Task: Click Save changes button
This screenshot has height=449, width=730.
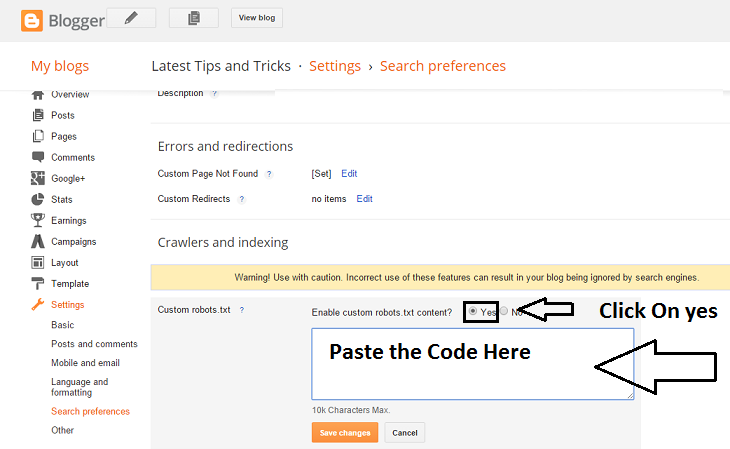Action: click(345, 433)
